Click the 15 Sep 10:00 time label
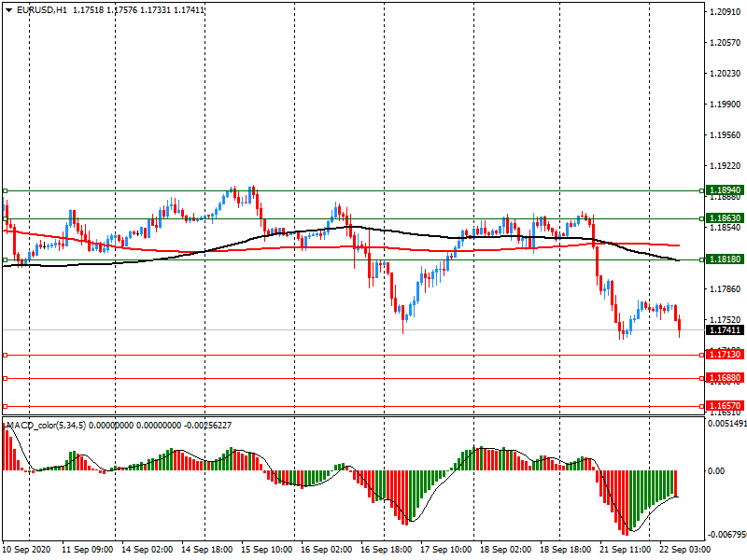 click(267, 550)
